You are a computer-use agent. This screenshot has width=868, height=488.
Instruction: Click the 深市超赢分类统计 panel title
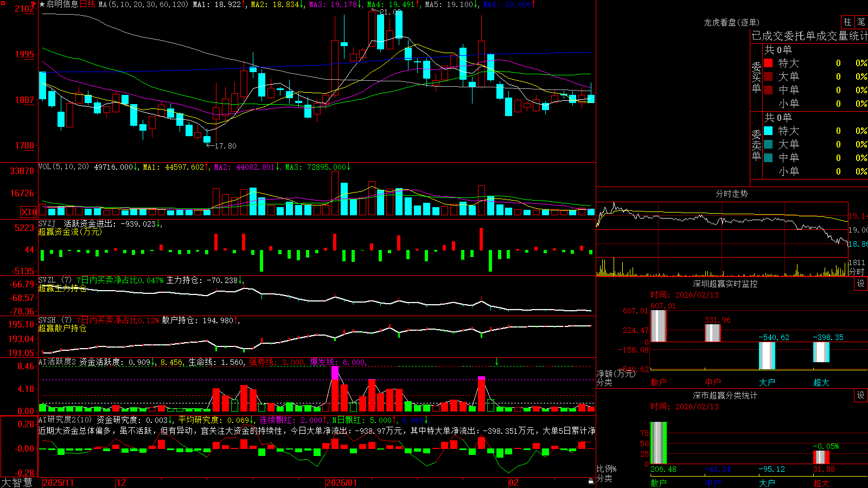click(725, 395)
